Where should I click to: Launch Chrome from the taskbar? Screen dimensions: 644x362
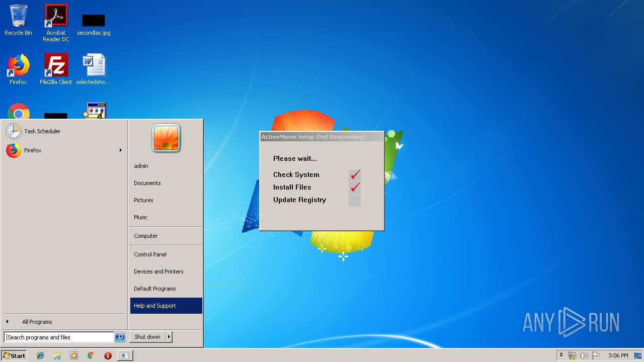click(x=91, y=355)
